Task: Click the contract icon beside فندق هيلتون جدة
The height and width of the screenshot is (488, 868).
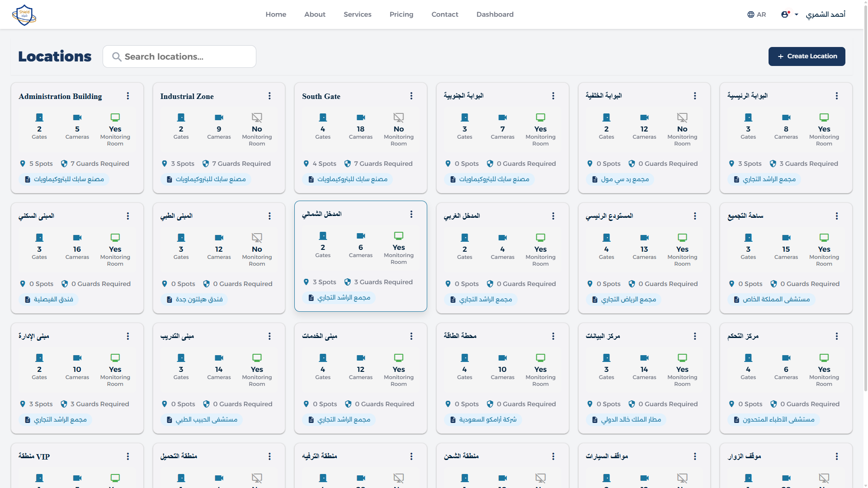Action: [x=169, y=299]
